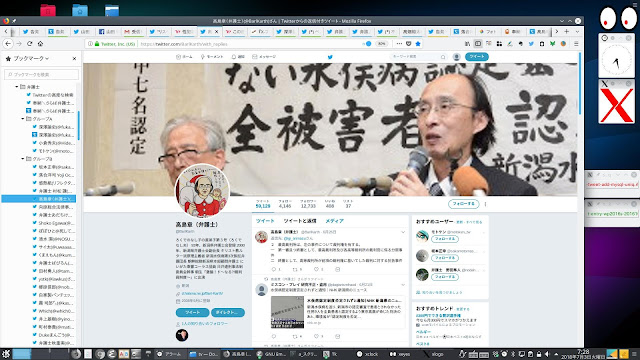
Task: Go back with the browser back arrow
Action: pyautogui.click(x=8, y=44)
